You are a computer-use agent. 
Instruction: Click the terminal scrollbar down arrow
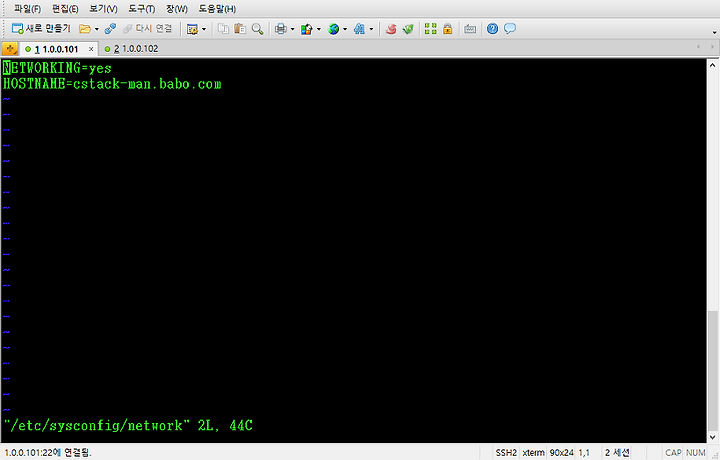(x=712, y=437)
